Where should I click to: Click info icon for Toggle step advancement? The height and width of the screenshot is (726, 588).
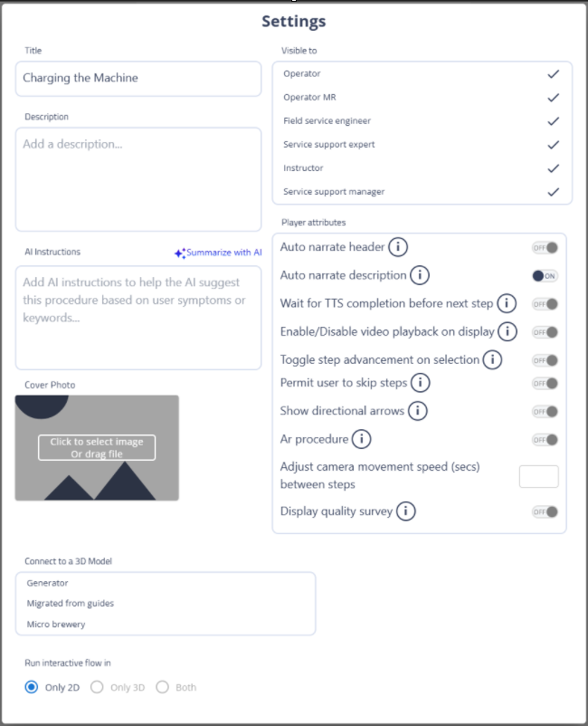(492, 359)
